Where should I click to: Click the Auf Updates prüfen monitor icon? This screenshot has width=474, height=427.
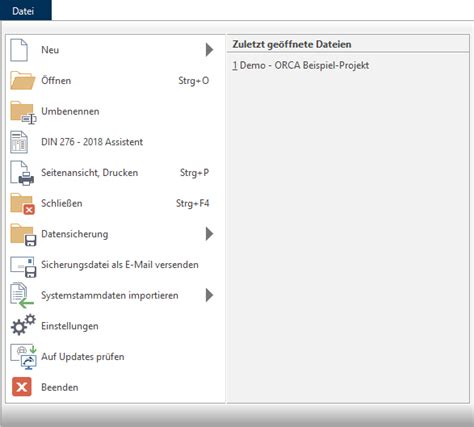tap(23, 357)
